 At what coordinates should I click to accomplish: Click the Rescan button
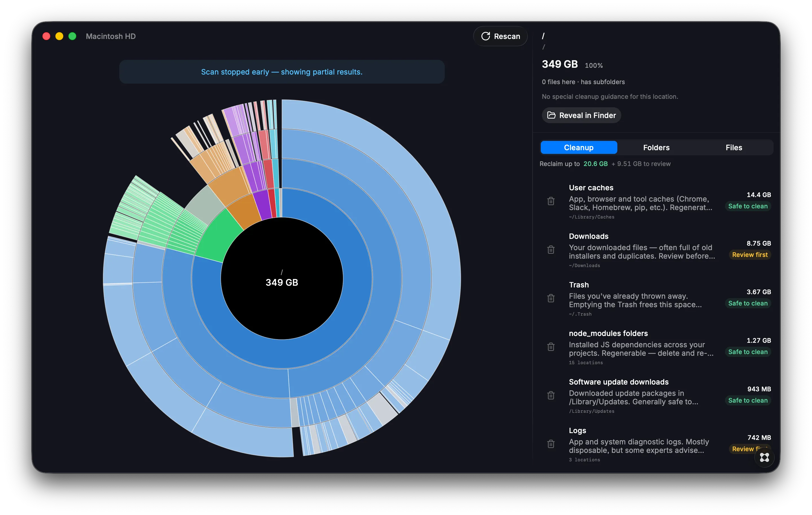coord(500,36)
